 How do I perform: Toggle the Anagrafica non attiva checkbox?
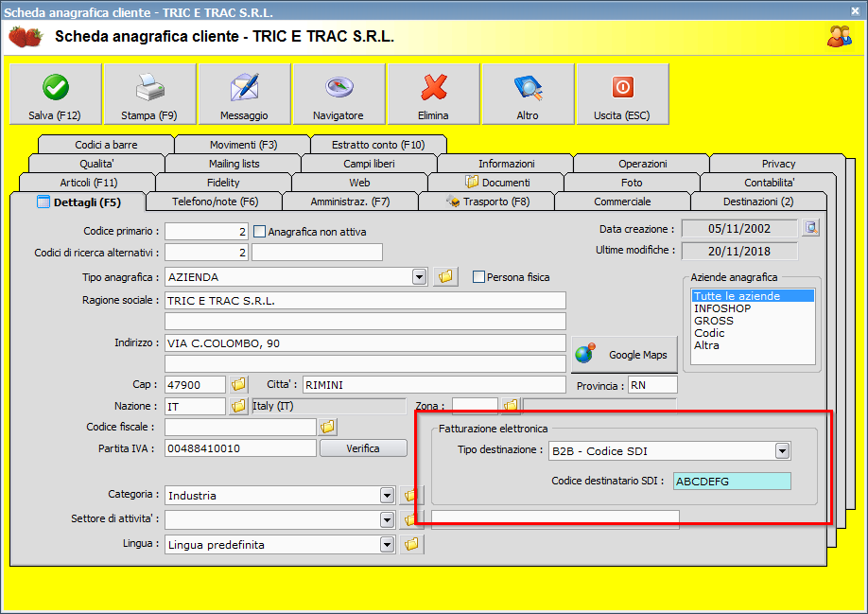pos(259,232)
